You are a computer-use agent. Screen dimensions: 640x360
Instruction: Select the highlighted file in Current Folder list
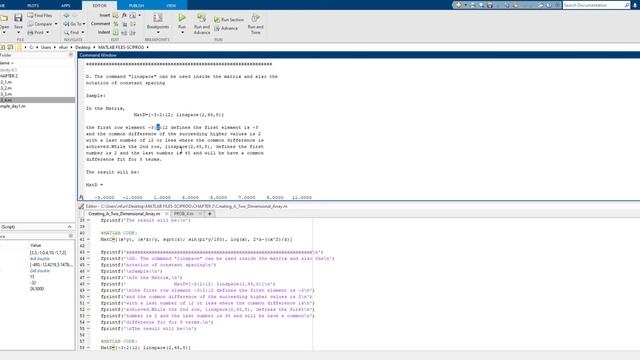37,100
